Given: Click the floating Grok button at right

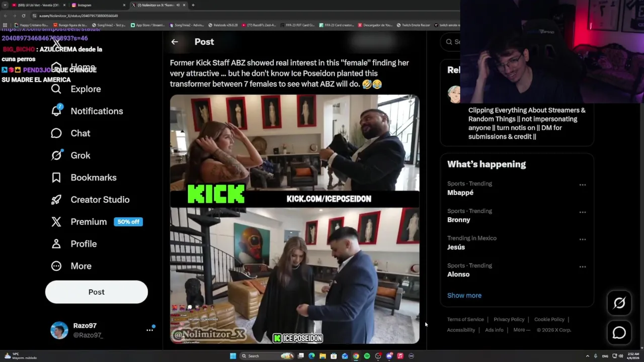Looking at the screenshot, I should coord(619,303).
